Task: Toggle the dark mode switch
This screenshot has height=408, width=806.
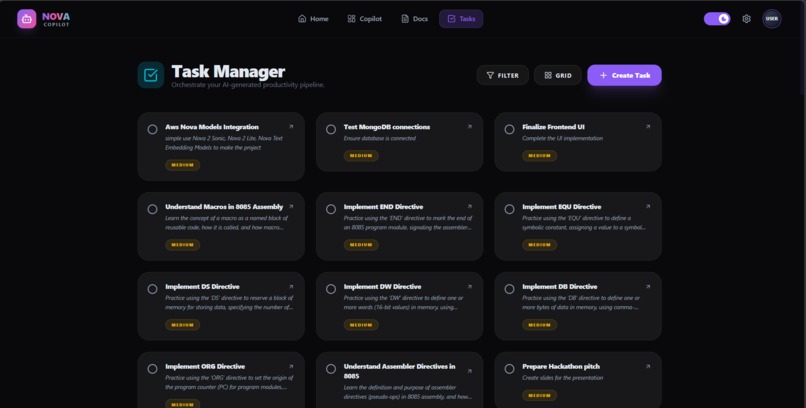Action: point(717,18)
